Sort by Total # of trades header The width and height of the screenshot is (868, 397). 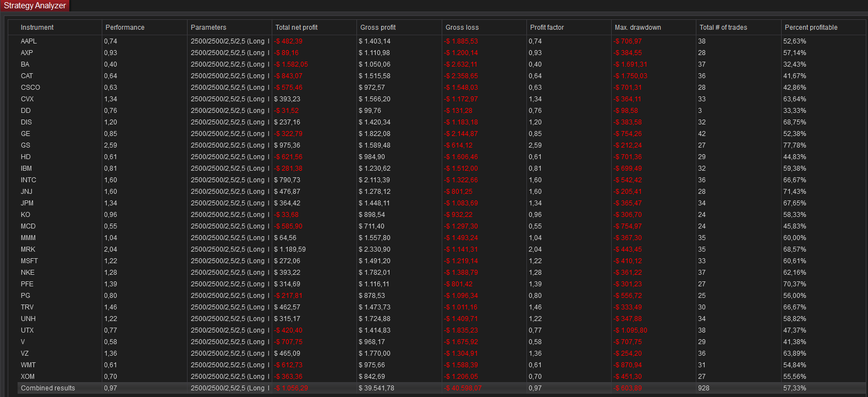[x=723, y=28]
